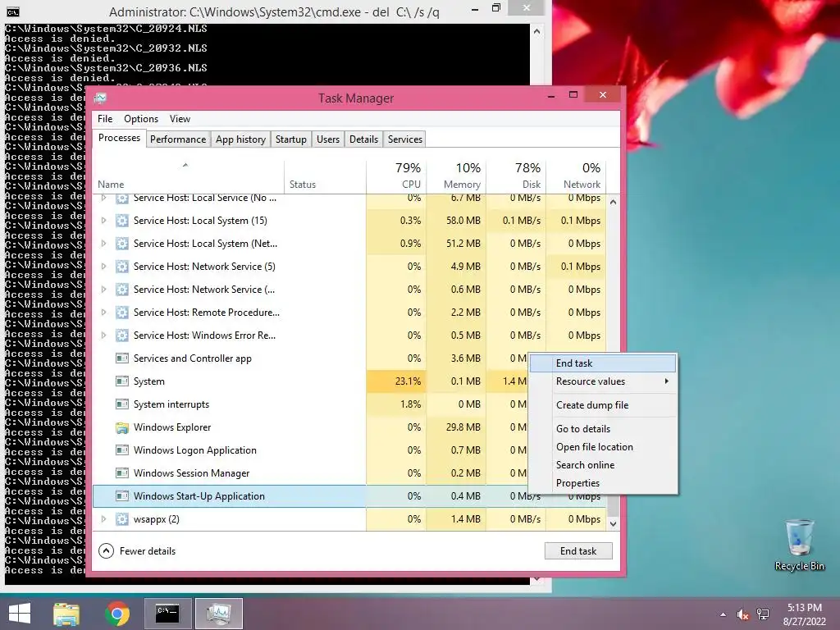Screen dimensions: 840x630
Task: Switch to the Performance tab
Action: click(178, 139)
